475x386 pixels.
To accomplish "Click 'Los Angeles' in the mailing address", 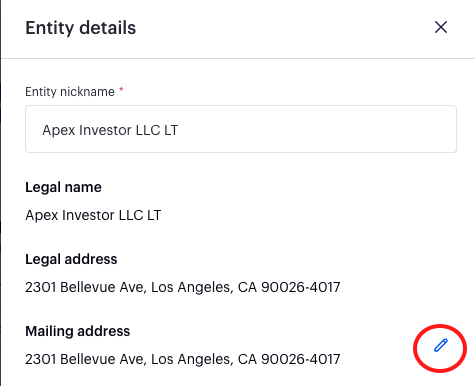I will click(192, 359).
